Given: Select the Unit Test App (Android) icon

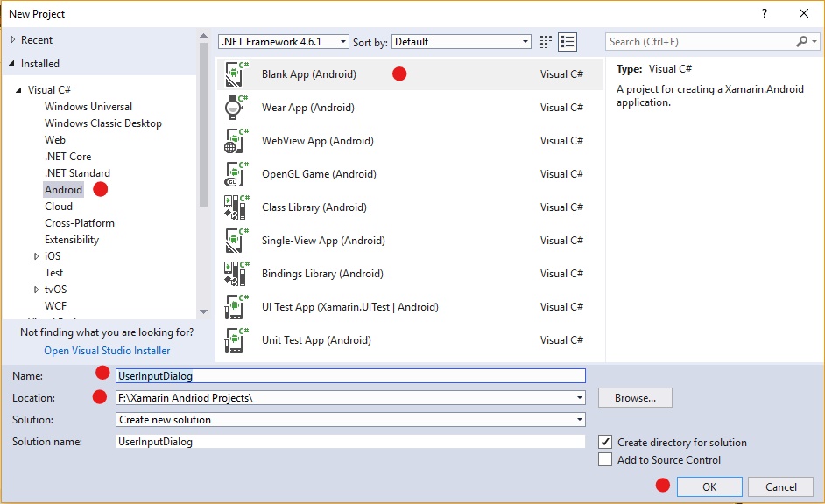Looking at the screenshot, I should (x=236, y=340).
